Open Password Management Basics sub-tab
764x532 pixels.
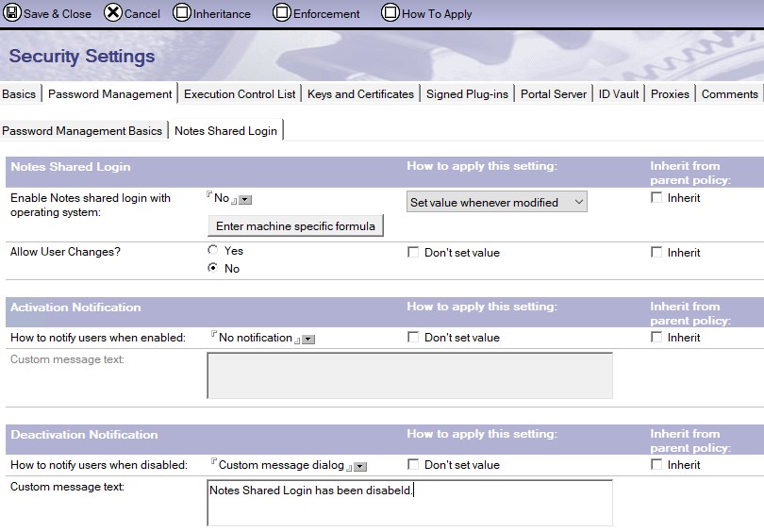[82, 131]
